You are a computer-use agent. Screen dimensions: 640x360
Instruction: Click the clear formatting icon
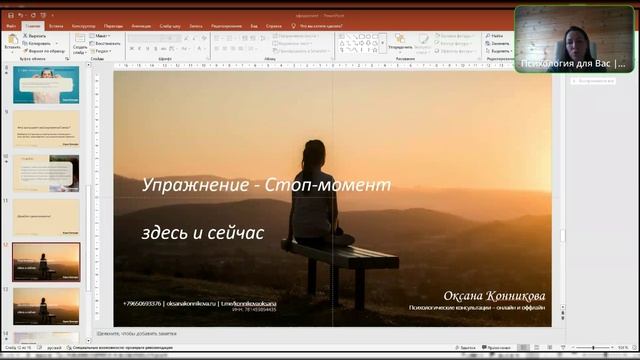[x=204, y=38]
